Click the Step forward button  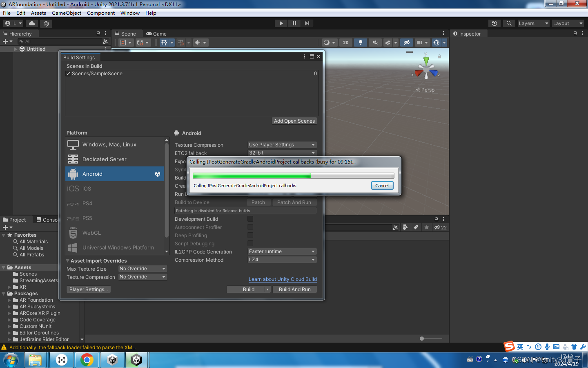(x=307, y=23)
